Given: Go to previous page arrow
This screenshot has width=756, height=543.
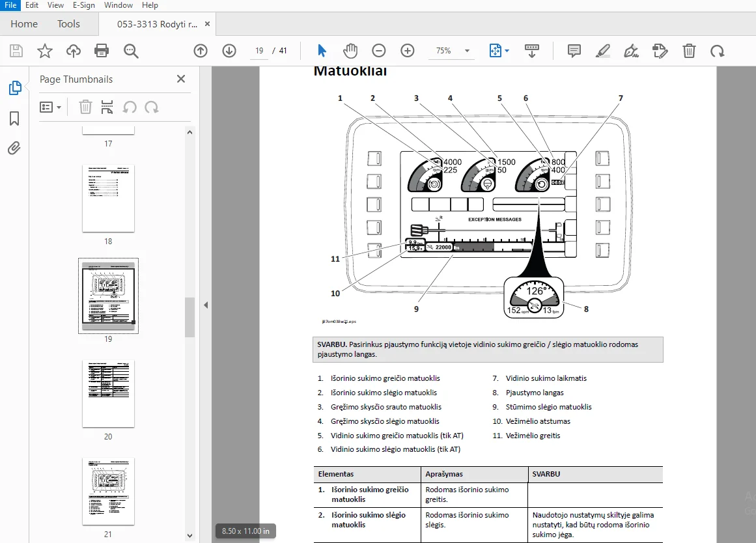Looking at the screenshot, I should coord(201,51).
